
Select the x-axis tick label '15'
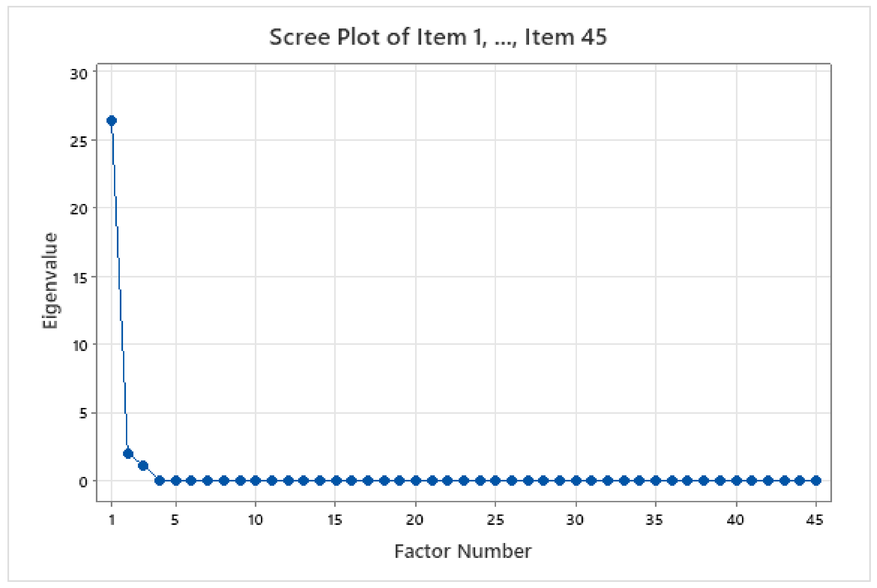335,520
